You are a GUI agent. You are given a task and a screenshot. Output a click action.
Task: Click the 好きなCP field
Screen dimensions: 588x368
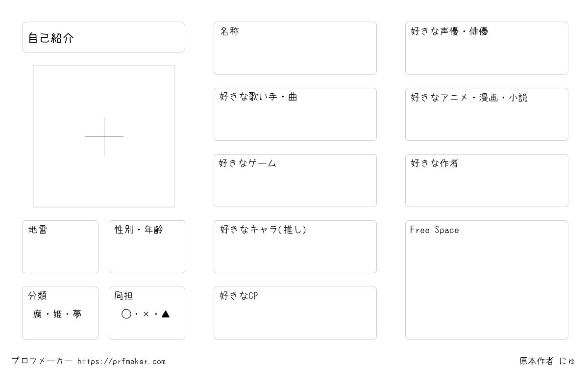[x=295, y=313]
